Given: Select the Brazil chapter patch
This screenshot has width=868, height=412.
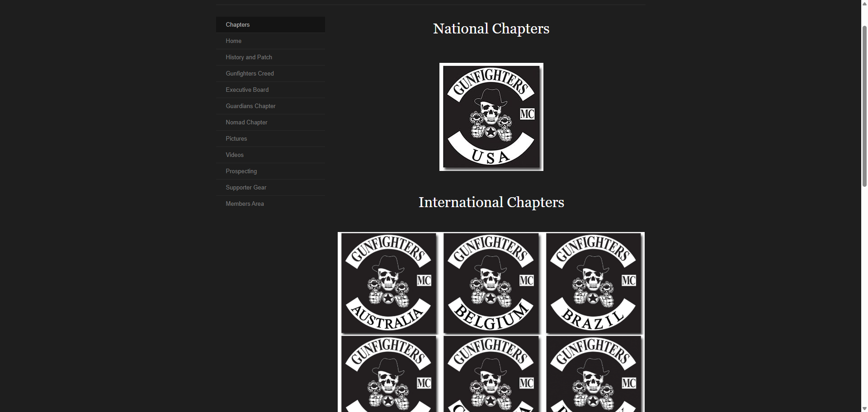Looking at the screenshot, I should (x=594, y=284).
